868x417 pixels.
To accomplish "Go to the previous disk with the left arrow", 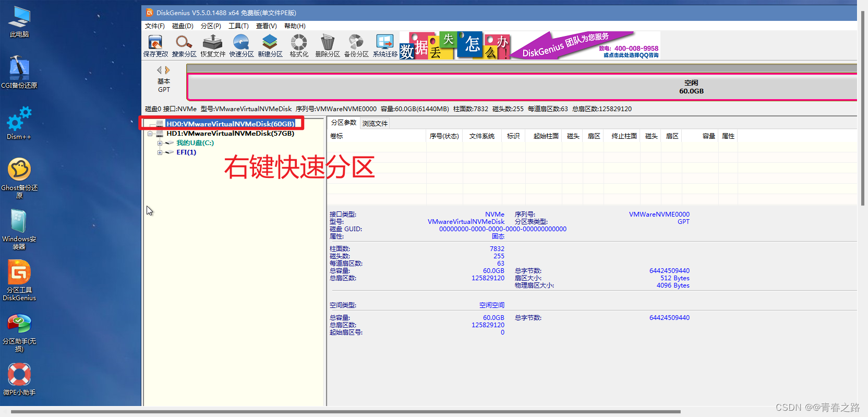I will point(160,70).
